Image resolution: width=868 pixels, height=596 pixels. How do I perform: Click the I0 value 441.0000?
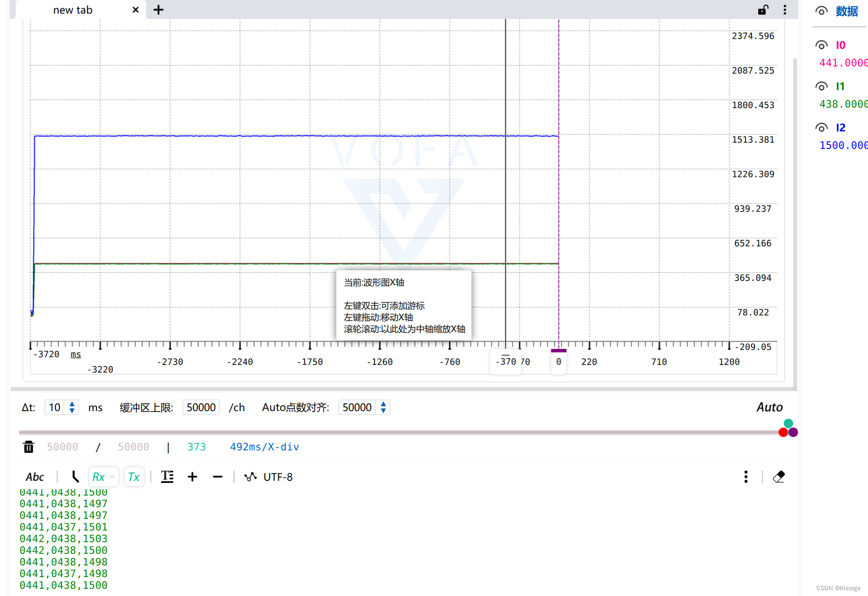coord(843,63)
